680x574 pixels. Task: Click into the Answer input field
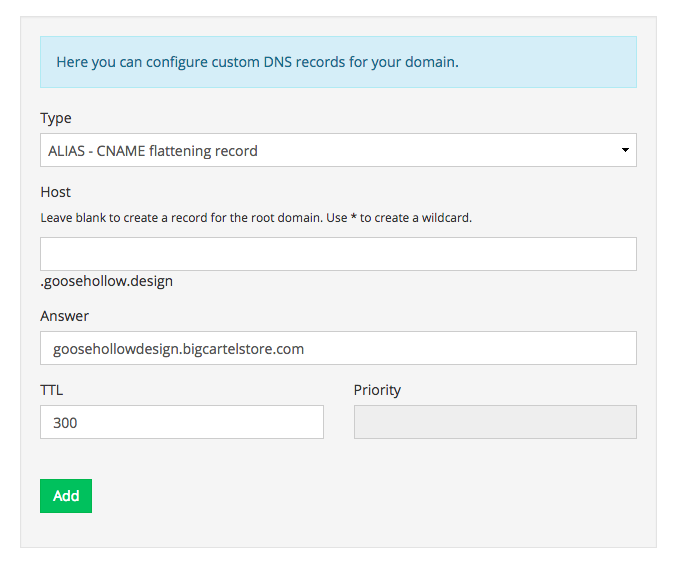pyautogui.click(x=338, y=348)
